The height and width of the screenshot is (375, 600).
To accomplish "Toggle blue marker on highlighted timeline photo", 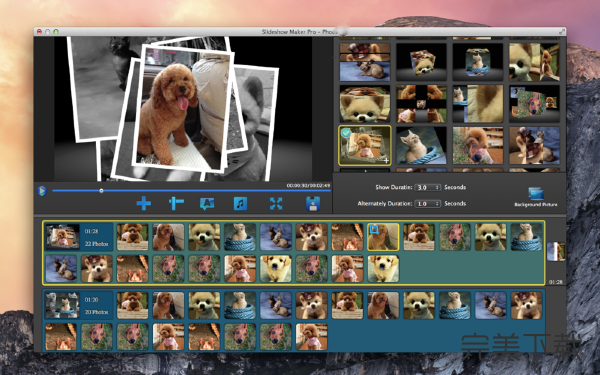I will point(374,229).
